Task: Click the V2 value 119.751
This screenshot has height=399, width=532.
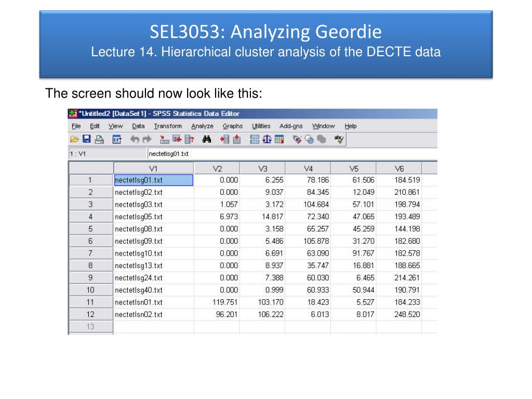Action: (217, 302)
